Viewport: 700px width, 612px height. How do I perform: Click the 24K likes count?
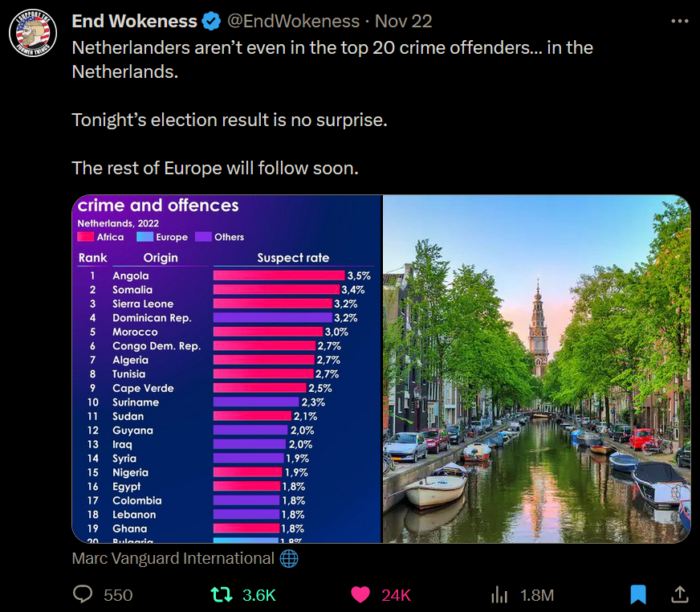397,595
